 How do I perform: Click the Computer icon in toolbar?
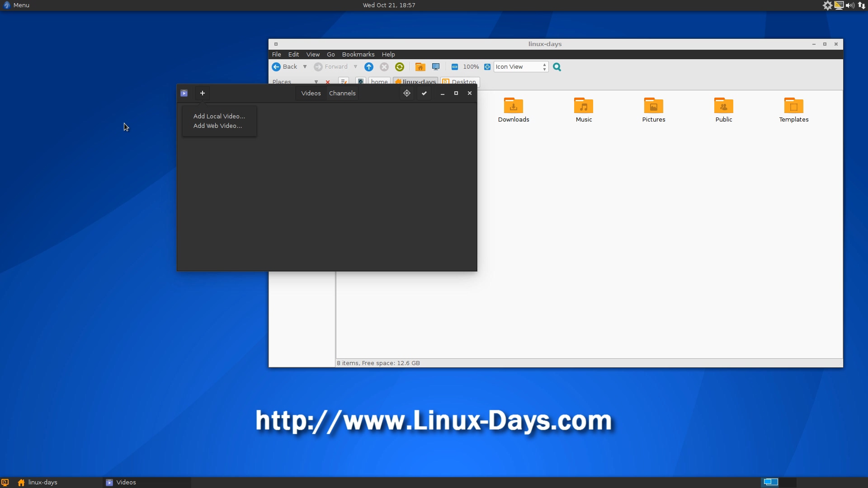(x=436, y=67)
